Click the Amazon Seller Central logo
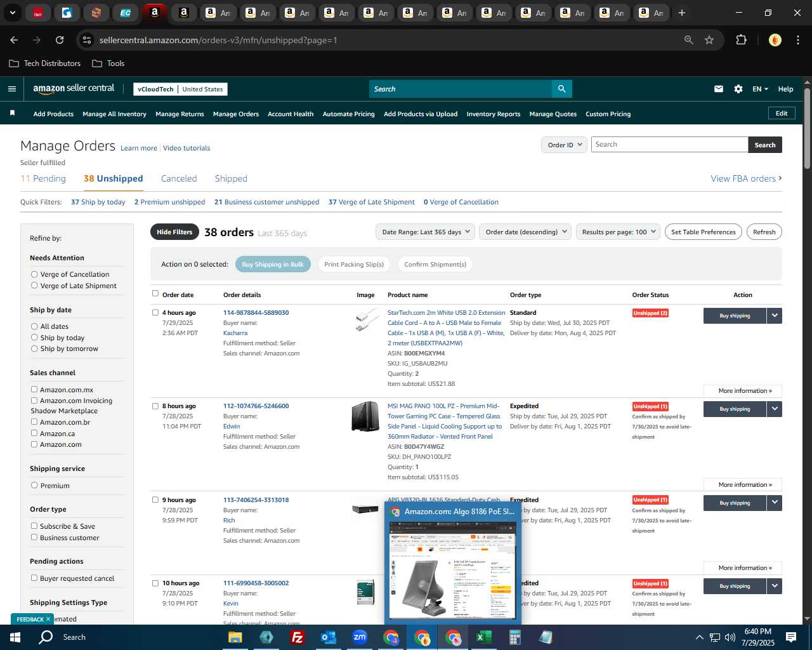This screenshot has height=650, width=812. (74, 89)
